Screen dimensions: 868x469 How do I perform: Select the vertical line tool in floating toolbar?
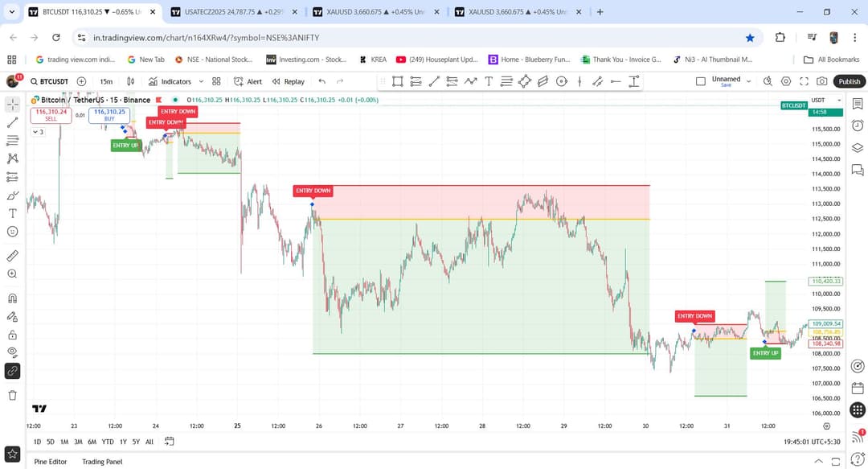579,81
